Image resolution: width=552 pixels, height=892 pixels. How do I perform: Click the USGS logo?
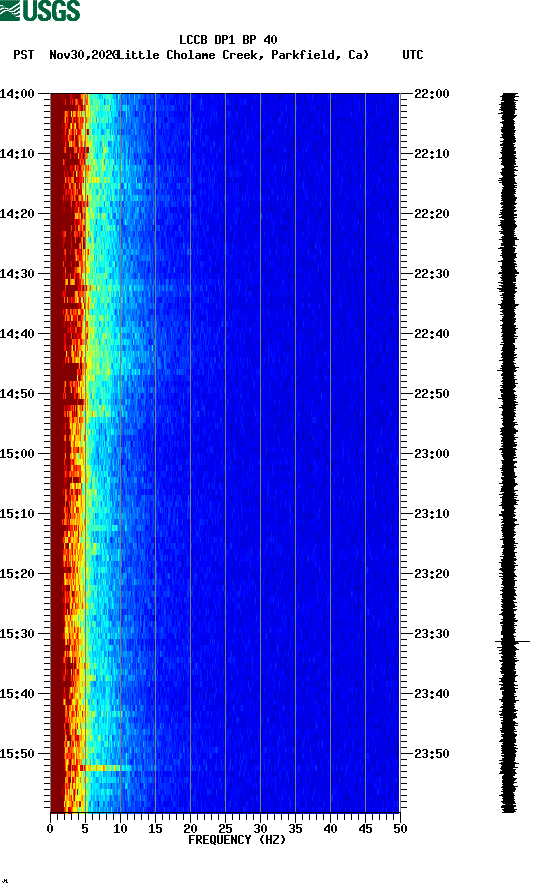[x=40, y=10]
